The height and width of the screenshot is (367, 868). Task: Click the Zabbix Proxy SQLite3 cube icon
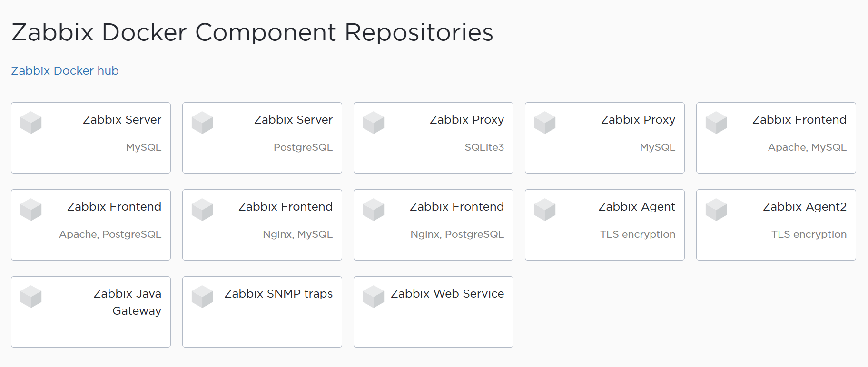pos(374,123)
